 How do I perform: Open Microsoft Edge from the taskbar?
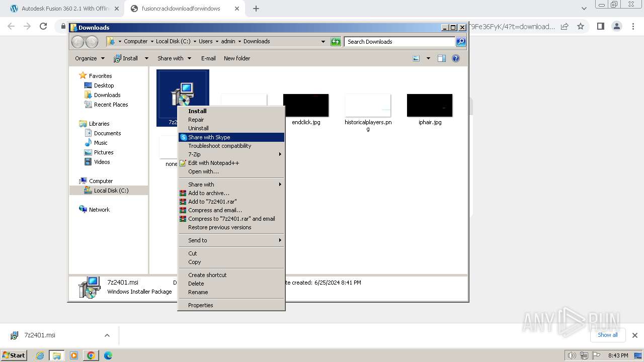coord(108,355)
